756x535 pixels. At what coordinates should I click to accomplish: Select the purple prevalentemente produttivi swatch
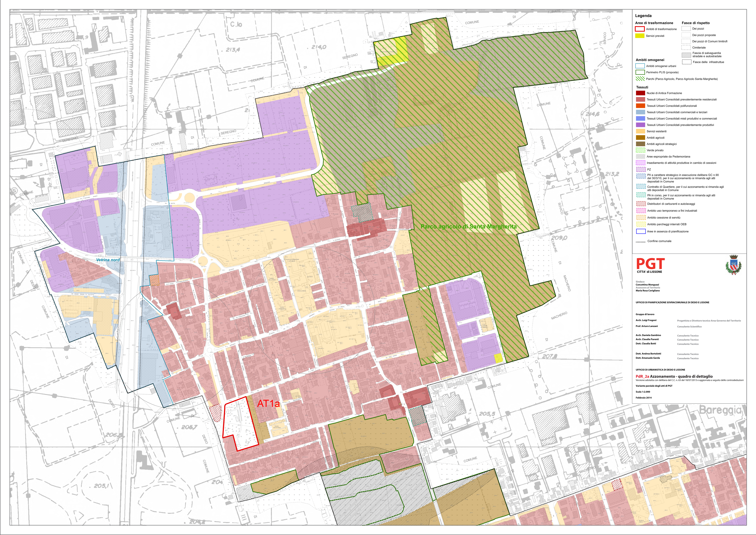click(x=640, y=125)
